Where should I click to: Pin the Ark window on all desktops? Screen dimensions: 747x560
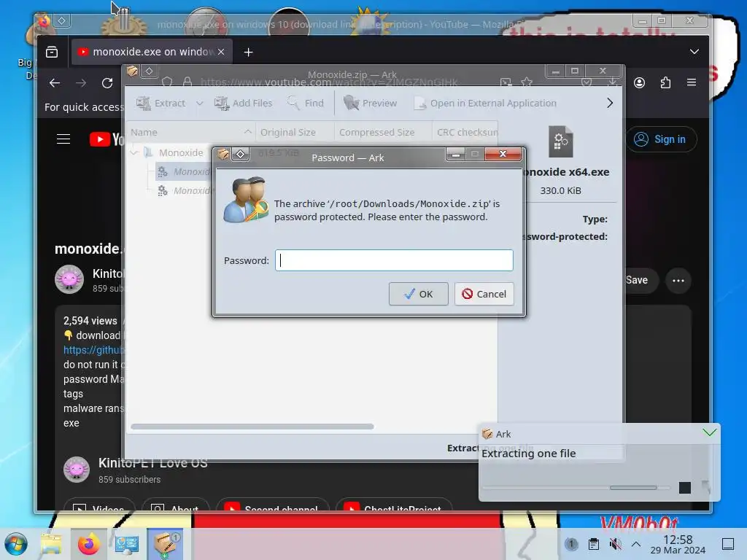[149, 71]
